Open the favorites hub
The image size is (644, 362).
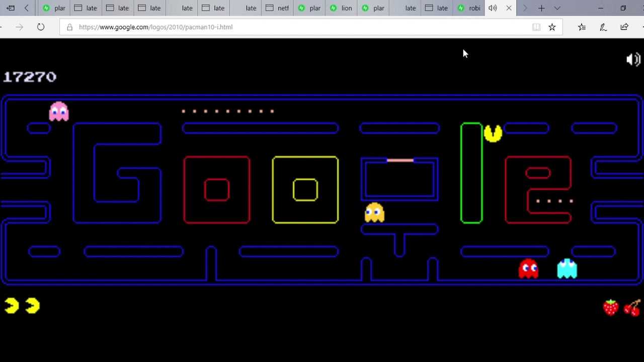(582, 27)
